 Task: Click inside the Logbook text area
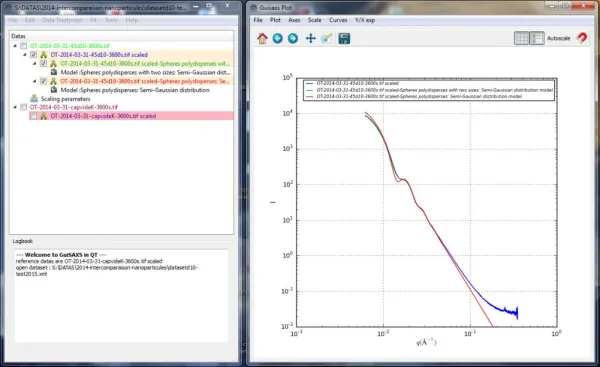click(121, 295)
